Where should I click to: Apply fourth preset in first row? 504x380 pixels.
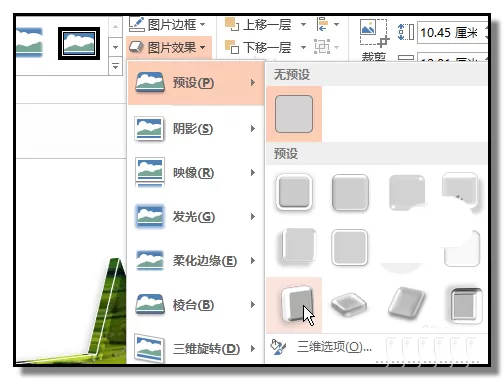point(461,191)
